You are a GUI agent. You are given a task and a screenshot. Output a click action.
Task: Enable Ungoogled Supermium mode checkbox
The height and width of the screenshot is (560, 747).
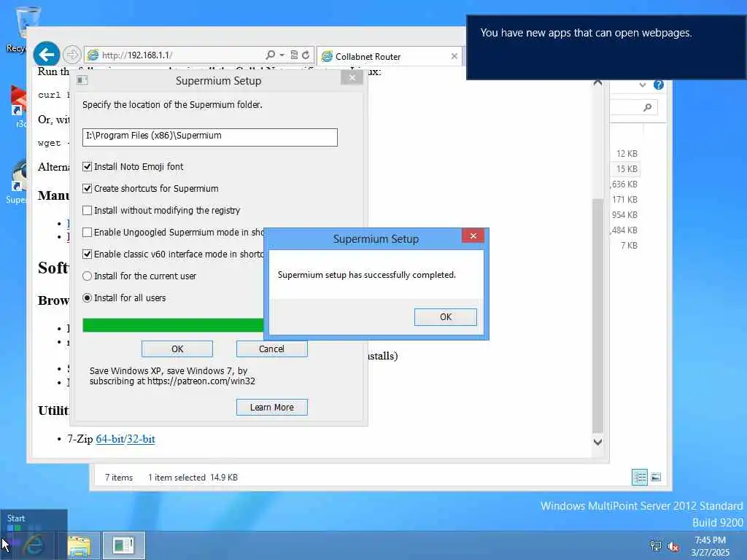click(88, 233)
